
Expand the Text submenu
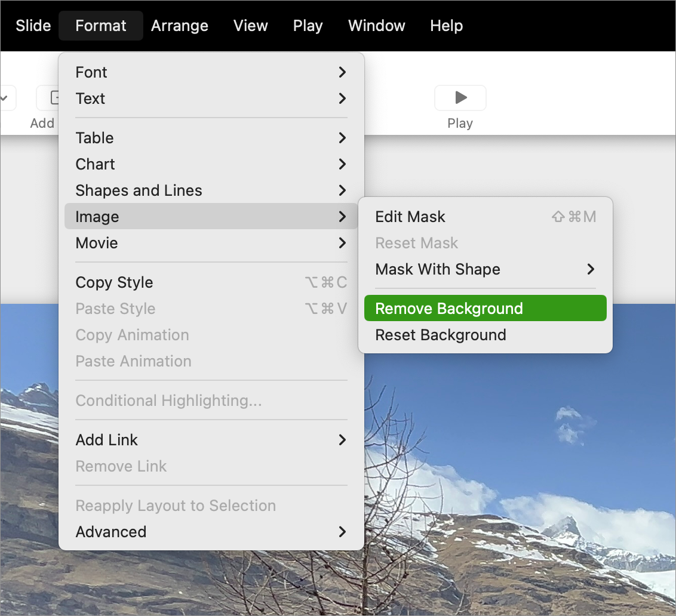tap(211, 98)
